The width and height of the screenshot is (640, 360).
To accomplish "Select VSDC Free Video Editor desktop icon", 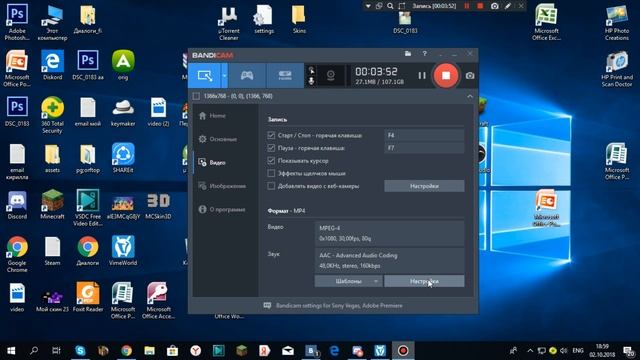I will pyautogui.click(x=87, y=208).
